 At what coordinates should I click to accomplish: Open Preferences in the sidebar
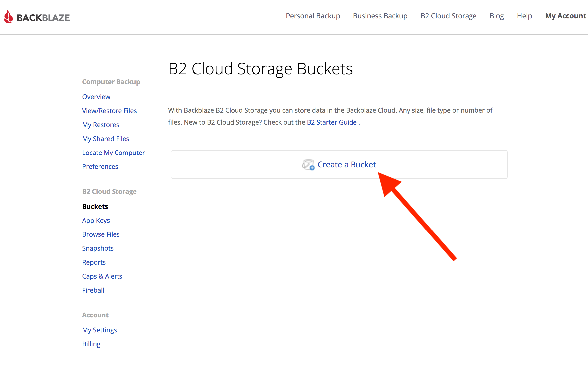coord(100,166)
